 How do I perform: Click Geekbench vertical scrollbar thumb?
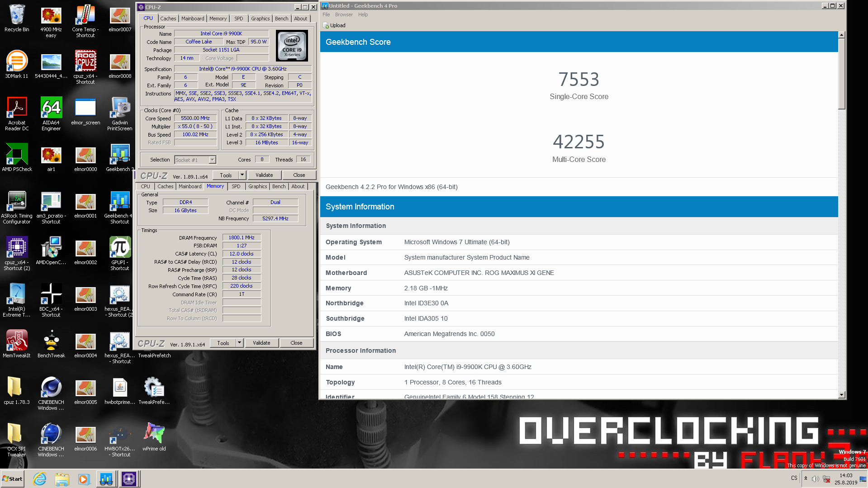[x=841, y=74]
